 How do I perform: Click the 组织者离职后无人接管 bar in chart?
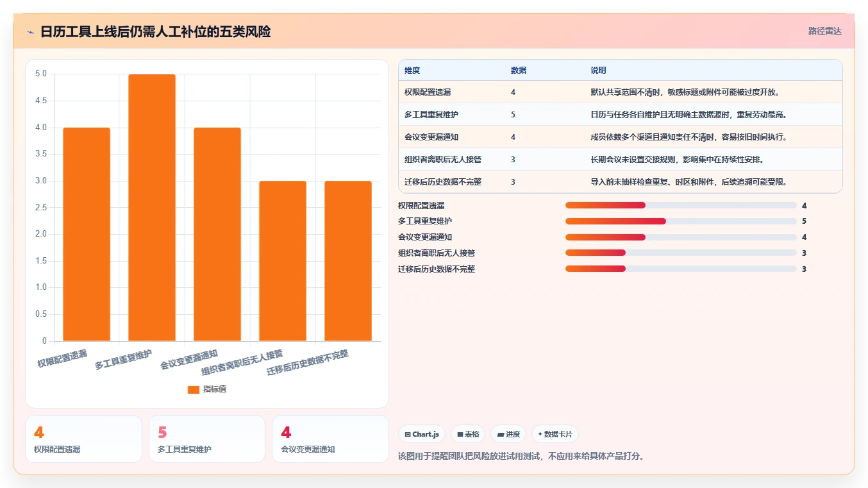(283, 261)
